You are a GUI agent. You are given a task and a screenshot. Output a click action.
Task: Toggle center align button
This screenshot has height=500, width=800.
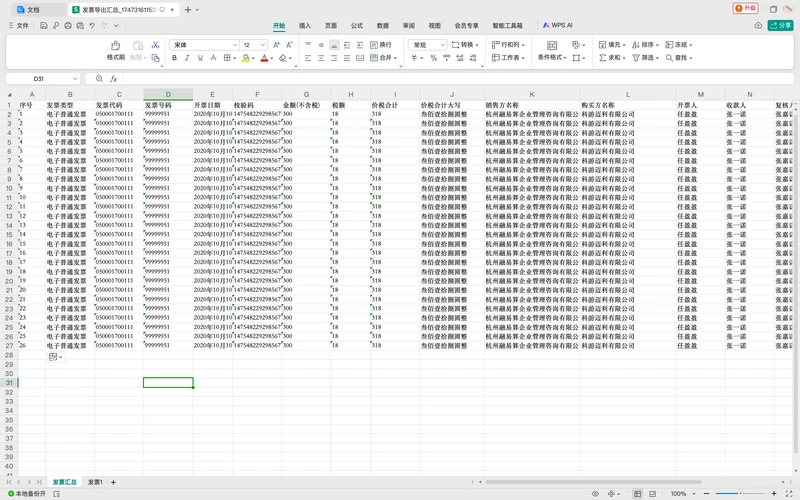(x=321, y=58)
